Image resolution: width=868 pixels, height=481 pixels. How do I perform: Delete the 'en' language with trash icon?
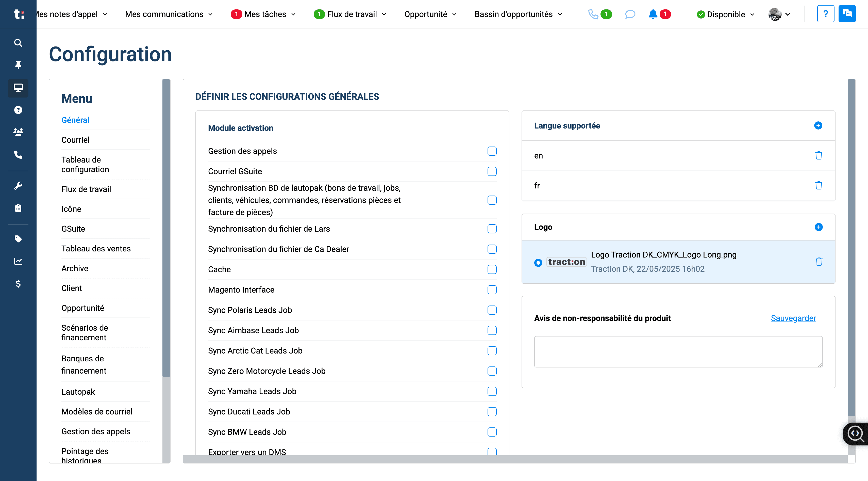pos(819,155)
